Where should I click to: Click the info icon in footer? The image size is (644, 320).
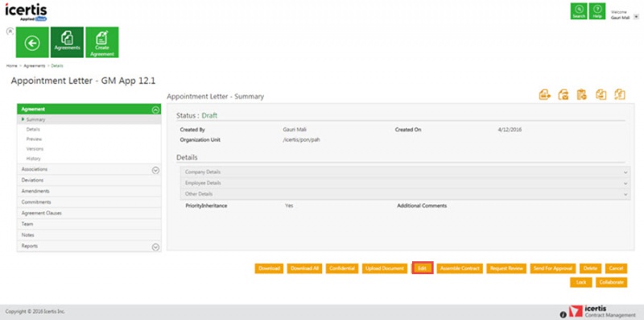tap(563, 314)
